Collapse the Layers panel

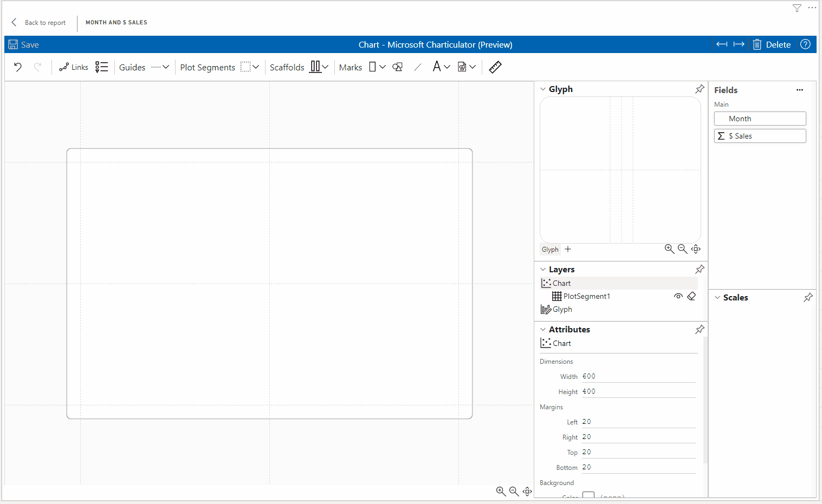point(543,269)
